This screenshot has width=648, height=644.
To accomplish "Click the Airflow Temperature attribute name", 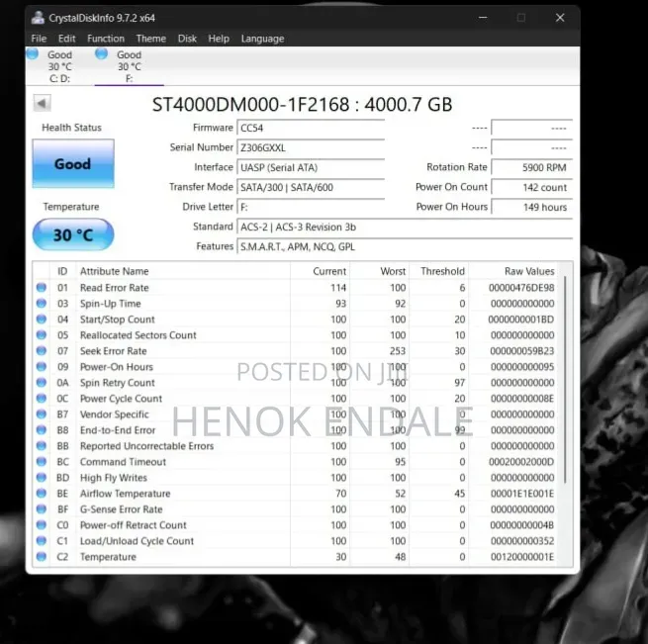I will point(126,494).
